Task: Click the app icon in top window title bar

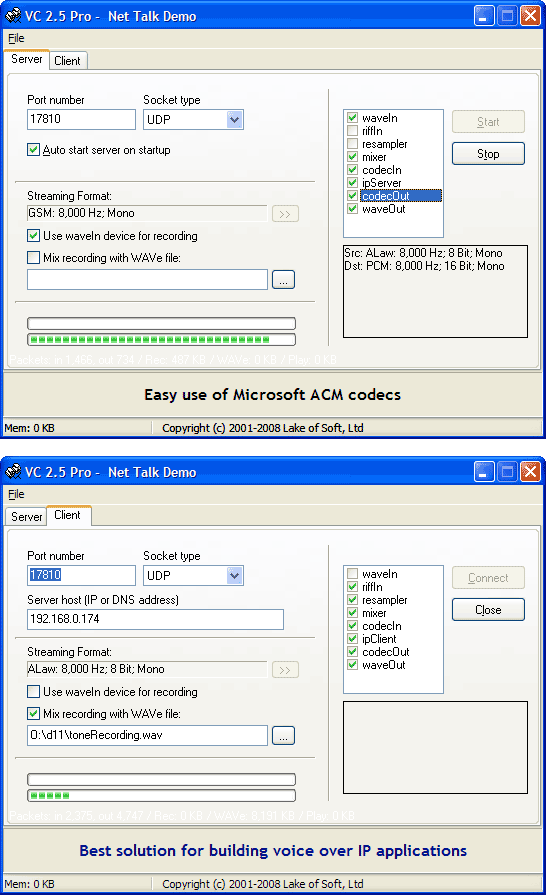Action: coord(13,15)
